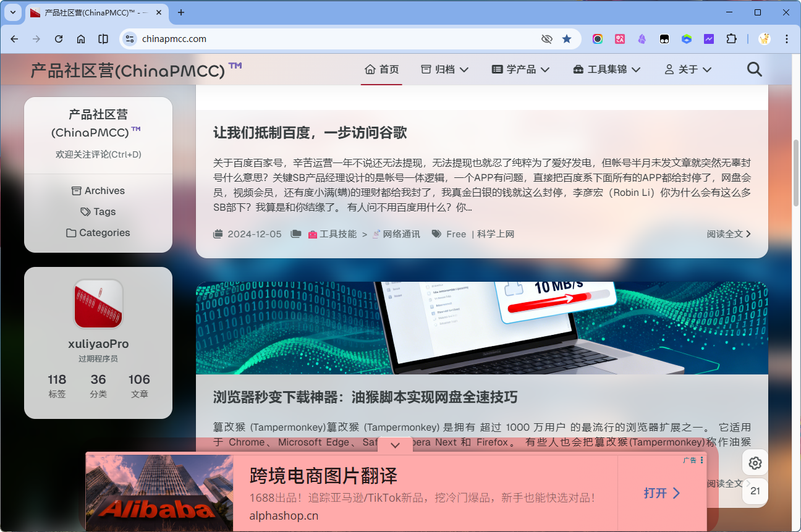
Task: Open the page settings gear icon
Action: click(755, 463)
